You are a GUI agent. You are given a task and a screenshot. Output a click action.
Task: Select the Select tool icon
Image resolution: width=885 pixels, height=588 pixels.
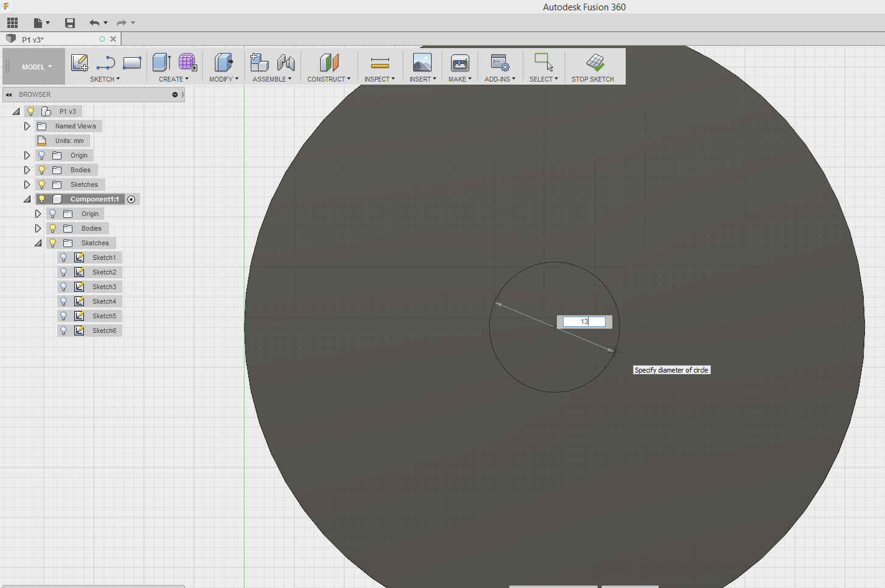click(x=544, y=62)
